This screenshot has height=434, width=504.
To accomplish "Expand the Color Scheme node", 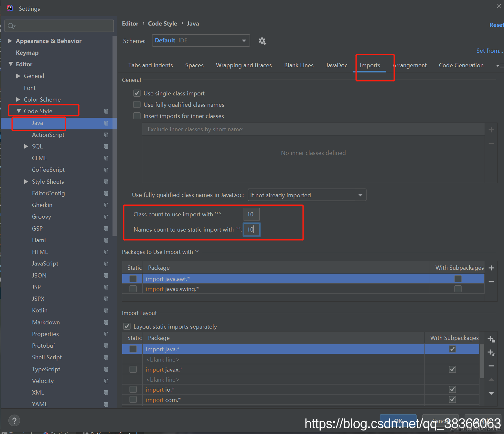I will pos(18,99).
